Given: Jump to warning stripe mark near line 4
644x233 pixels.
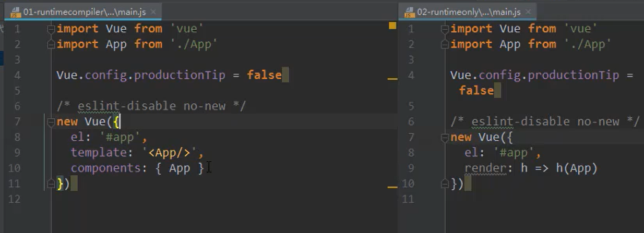Looking at the screenshot, I should point(392,79).
